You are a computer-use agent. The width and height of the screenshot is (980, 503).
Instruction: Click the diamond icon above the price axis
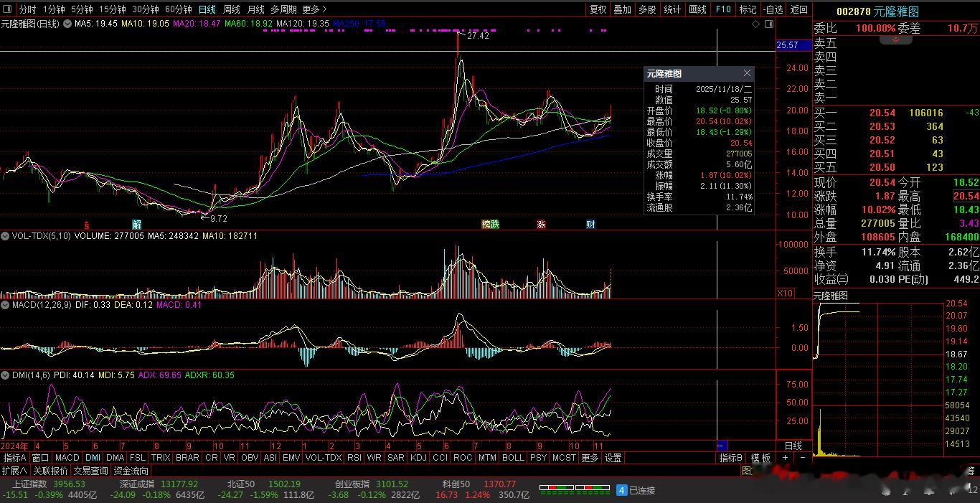755,24
